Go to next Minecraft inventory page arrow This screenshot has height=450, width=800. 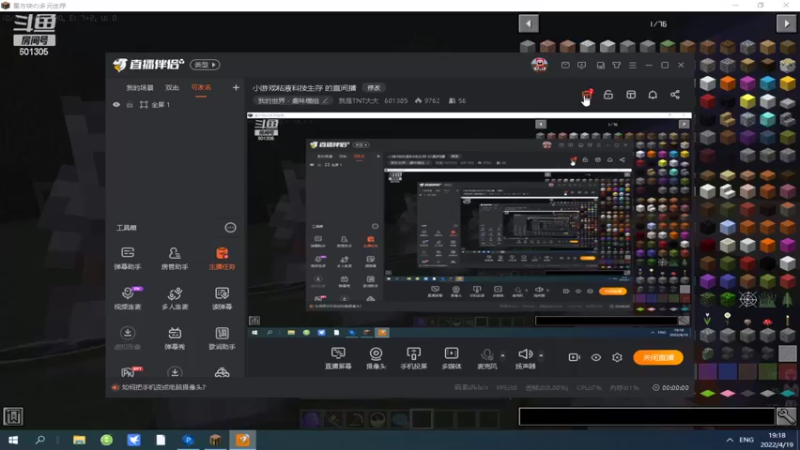coord(786,23)
